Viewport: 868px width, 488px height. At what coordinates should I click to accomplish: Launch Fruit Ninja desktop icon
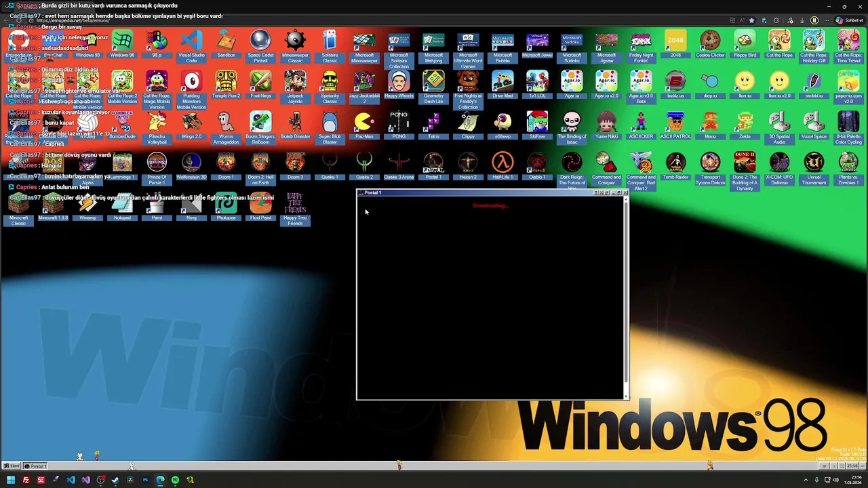[260, 84]
